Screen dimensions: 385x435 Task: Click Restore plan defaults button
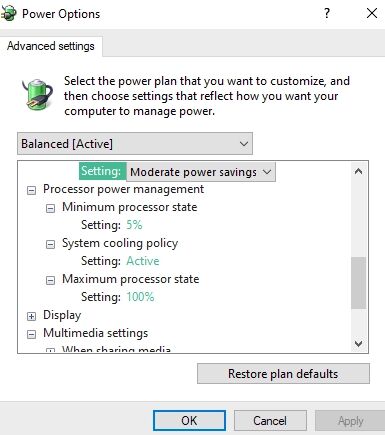(x=283, y=374)
